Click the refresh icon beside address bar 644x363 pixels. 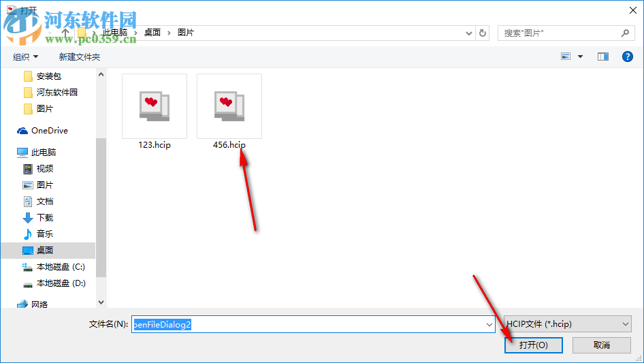483,33
